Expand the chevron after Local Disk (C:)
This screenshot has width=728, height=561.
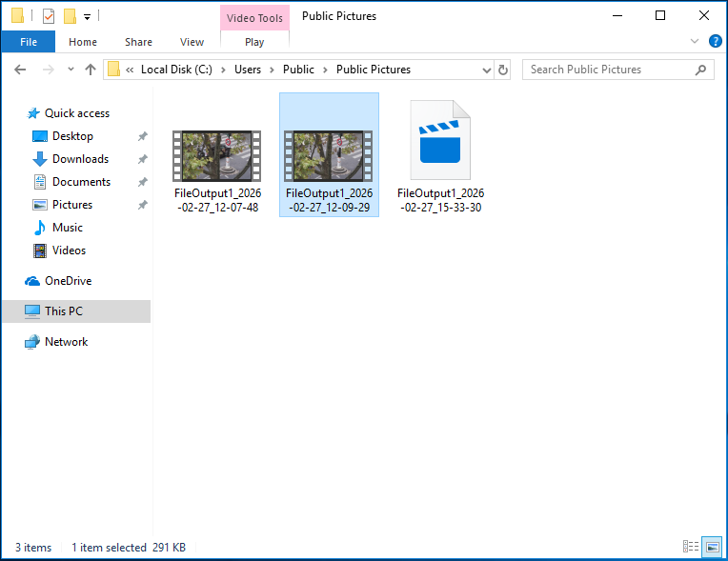click(223, 70)
